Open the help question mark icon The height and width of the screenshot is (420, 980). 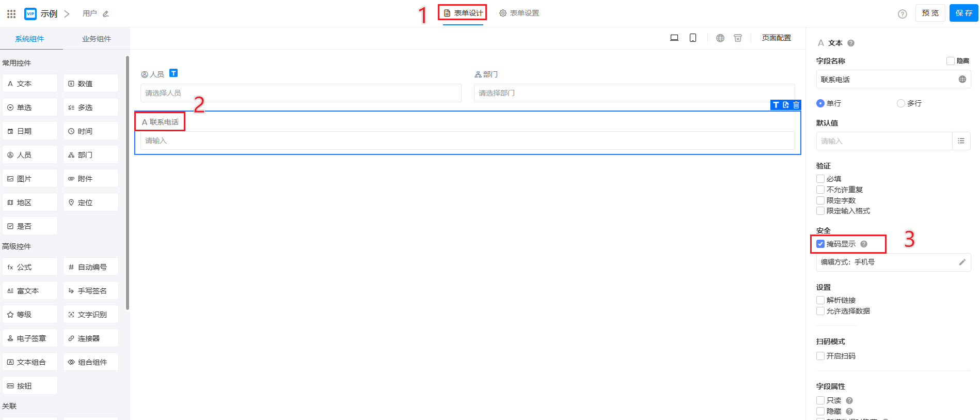point(902,14)
